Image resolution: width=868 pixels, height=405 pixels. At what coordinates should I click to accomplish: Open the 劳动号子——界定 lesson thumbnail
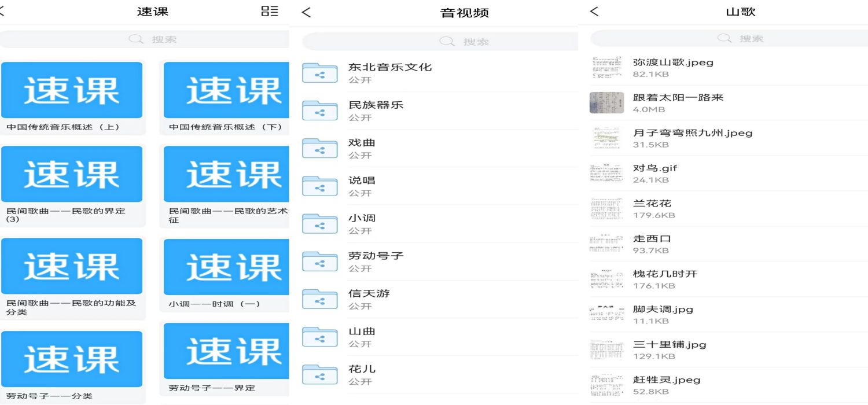pyautogui.click(x=226, y=351)
